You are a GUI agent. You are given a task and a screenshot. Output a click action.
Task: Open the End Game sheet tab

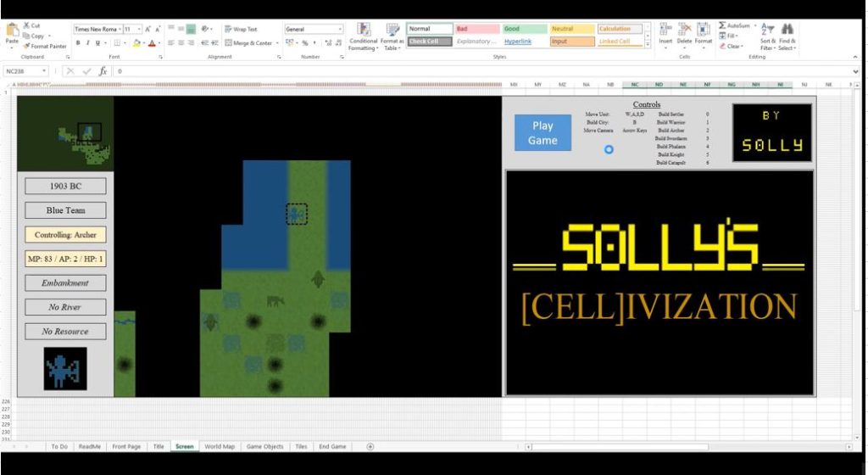point(332,446)
